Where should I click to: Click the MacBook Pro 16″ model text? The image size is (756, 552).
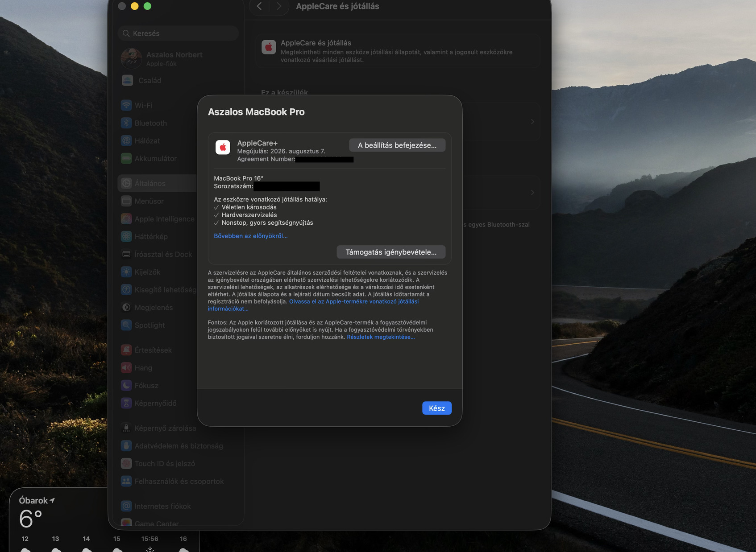point(239,178)
